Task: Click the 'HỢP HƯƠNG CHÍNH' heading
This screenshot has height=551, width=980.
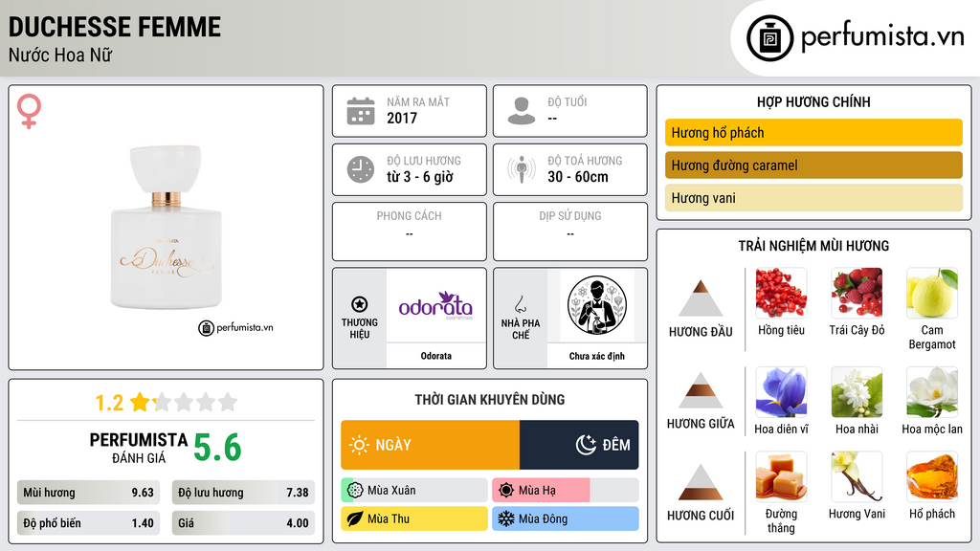Action: (813, 101)
